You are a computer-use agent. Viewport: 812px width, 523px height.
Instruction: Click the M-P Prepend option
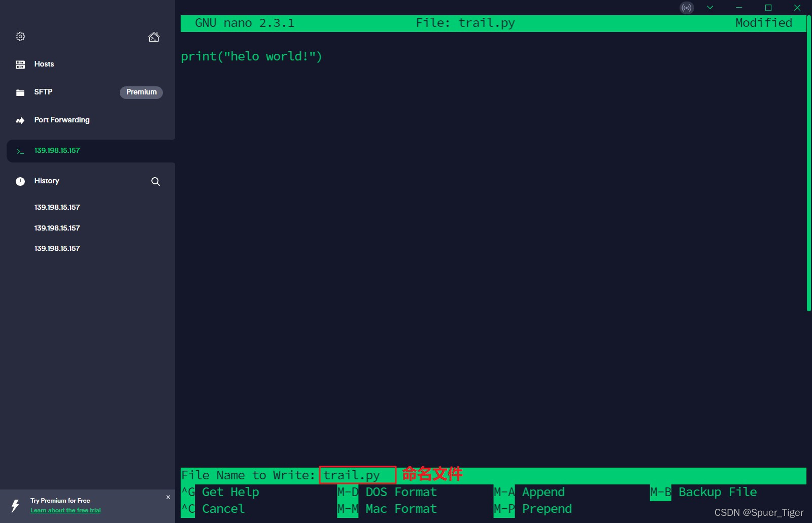pos(533,509)
